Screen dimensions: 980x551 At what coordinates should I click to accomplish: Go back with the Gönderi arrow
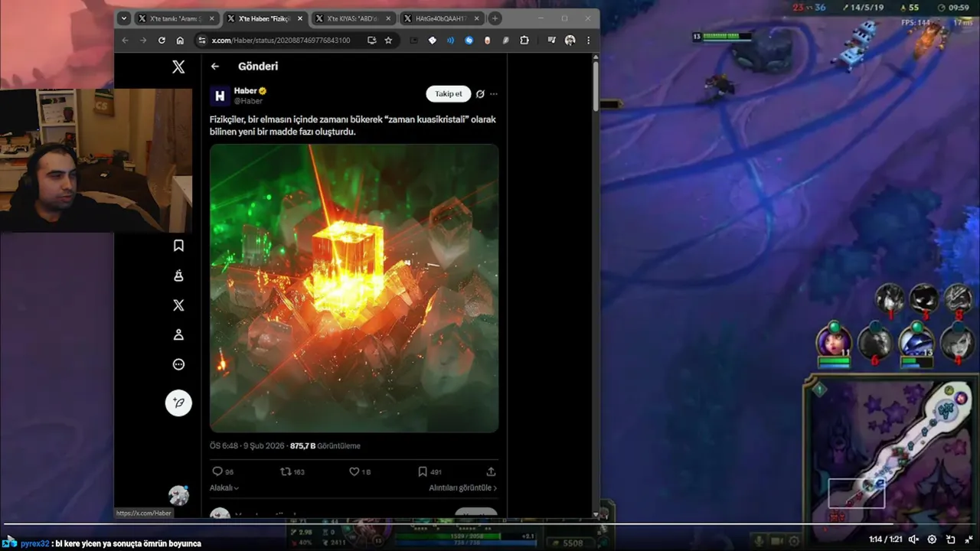pos(215,67)
